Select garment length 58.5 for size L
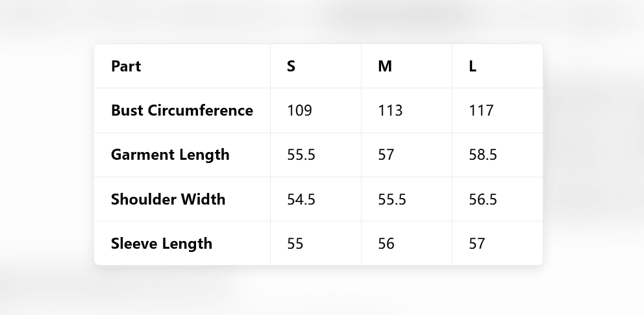 coord(483,155)
